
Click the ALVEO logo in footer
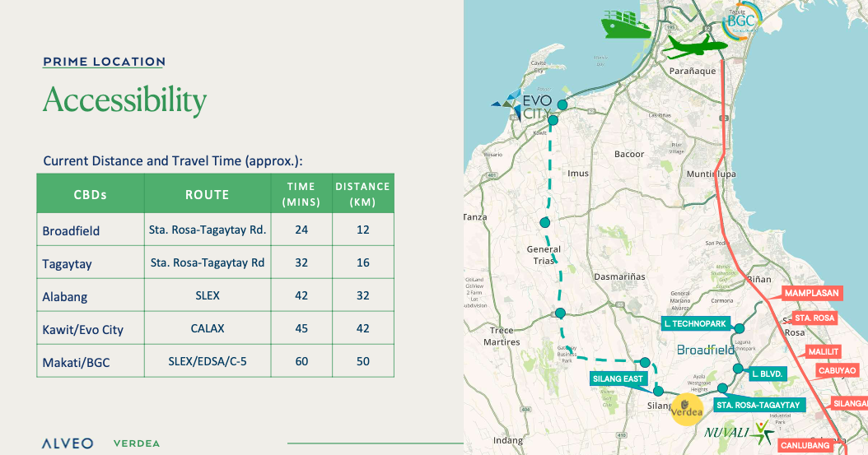tap(68, 443)
